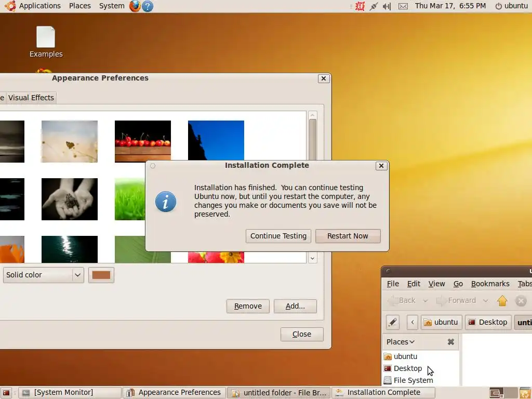Open the Solid color style dropdown
Screen dimensions: 532x399
pyautogui.click(x=44, y=275)
